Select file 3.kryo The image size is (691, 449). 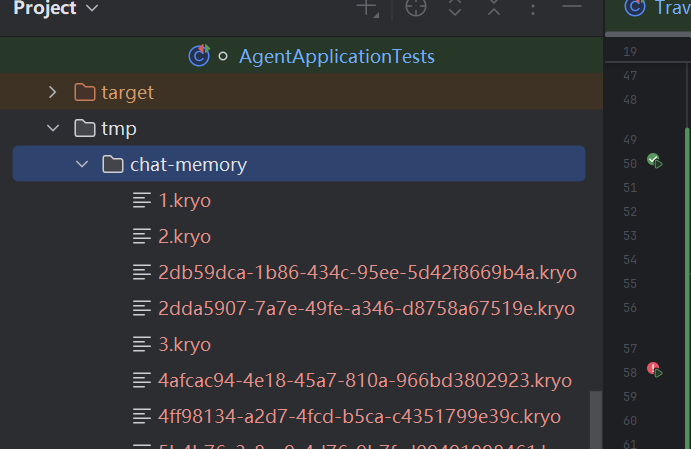185,345
